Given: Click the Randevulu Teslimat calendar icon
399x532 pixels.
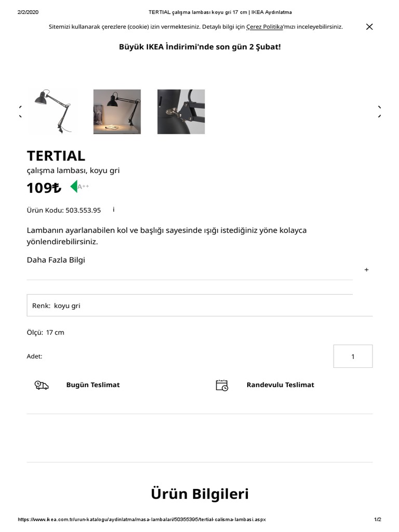Looking at the screenshot, I should point(222,385).
